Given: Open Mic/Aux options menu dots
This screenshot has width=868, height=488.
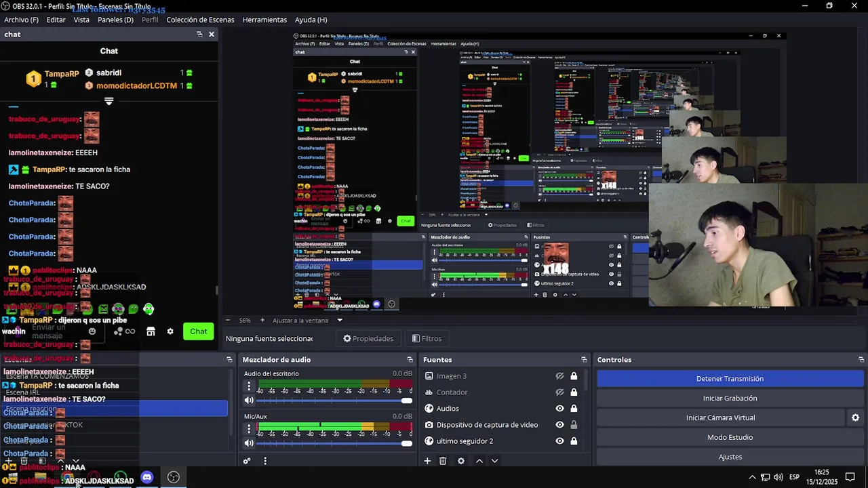Looking at the screenshot, I should pos(249,429).
